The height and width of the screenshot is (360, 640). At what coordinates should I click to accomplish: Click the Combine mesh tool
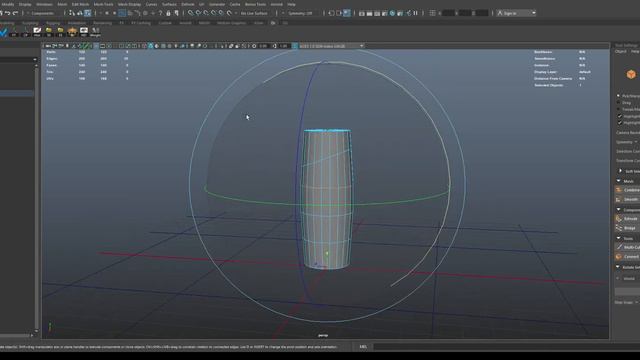point(628,190)
